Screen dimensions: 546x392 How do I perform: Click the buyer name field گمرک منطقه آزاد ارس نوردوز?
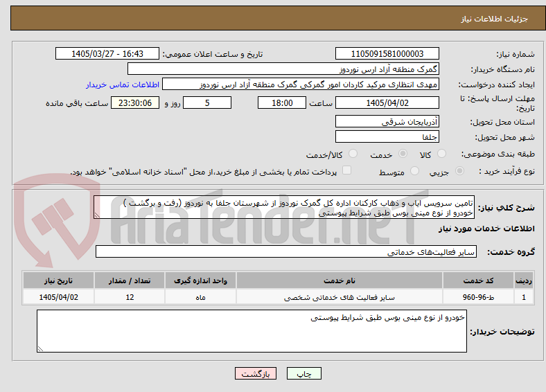click(283, 69)
